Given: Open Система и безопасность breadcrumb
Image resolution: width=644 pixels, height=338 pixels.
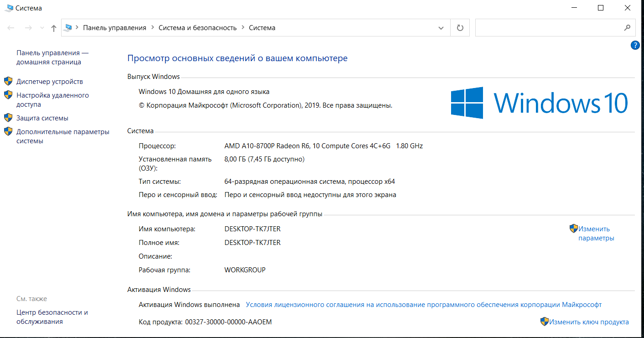Looking at the screenshot, I should [x=197, y=28].
